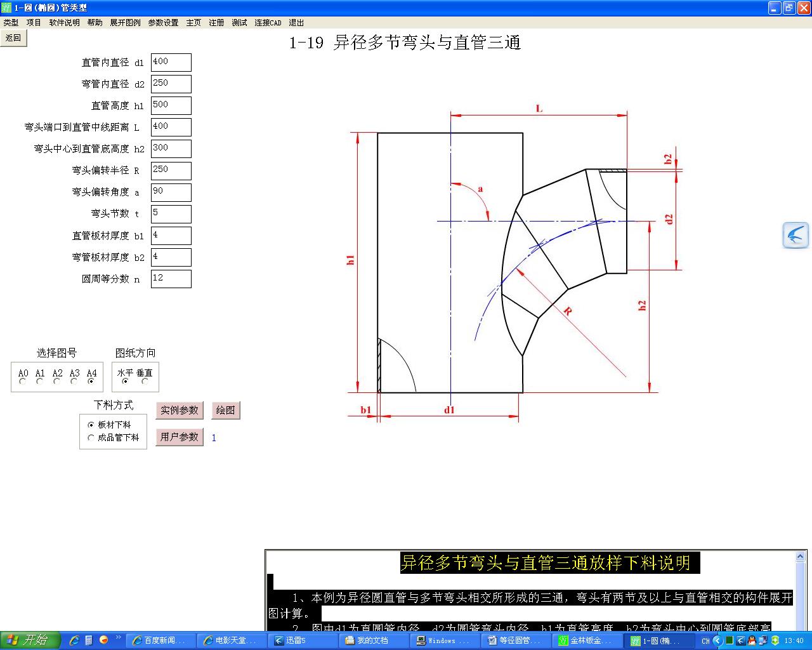Click the calculator quick launch icon

click(x=89, y=640)
